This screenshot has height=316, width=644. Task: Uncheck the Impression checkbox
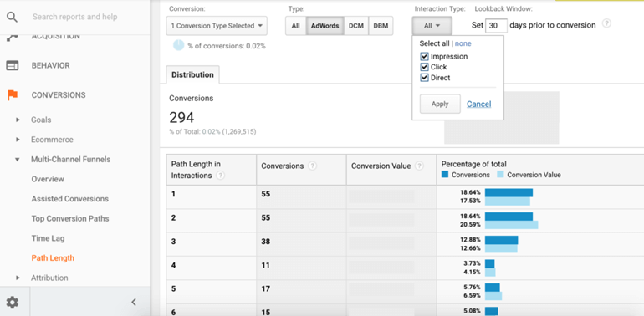pyautogui.click(x=424, y=57)
